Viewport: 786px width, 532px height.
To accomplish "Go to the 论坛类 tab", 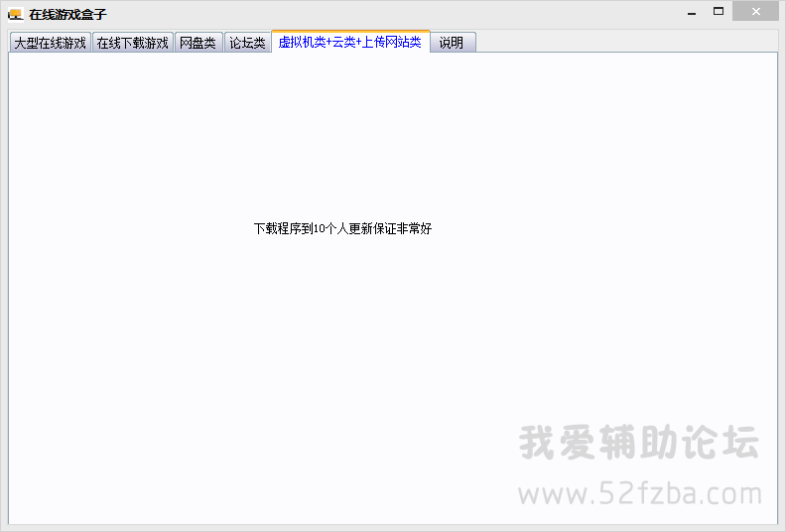I will tap(248, 43).
